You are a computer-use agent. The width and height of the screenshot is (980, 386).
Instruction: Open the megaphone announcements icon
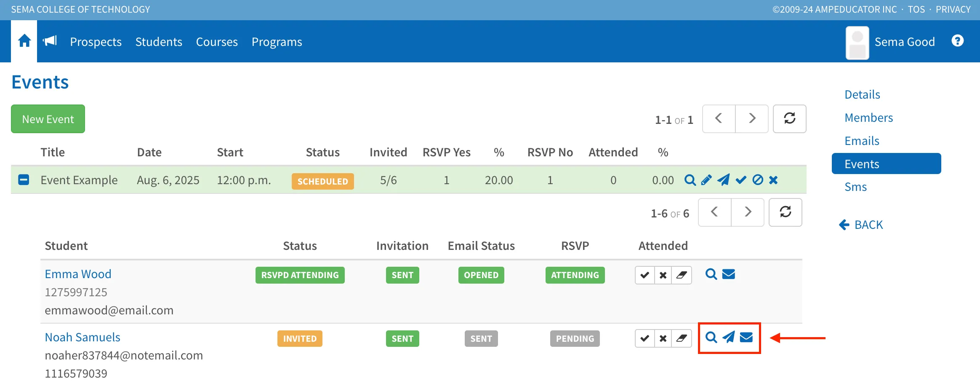coord(50,41)
